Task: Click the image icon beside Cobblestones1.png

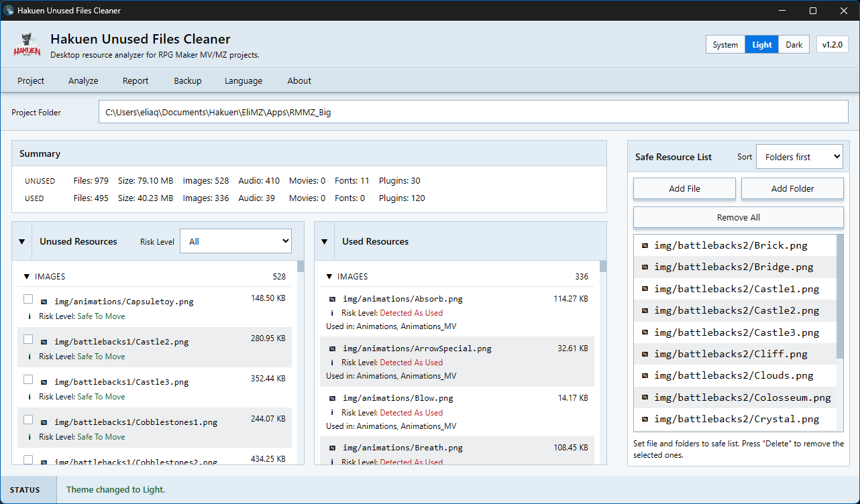Action: click(x=44, y=422)
